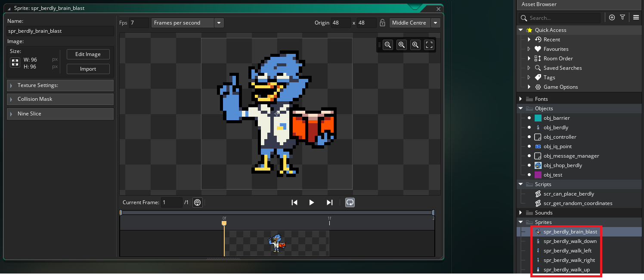
Task: Click the obj_test purple icon
Action: [538, 175]
